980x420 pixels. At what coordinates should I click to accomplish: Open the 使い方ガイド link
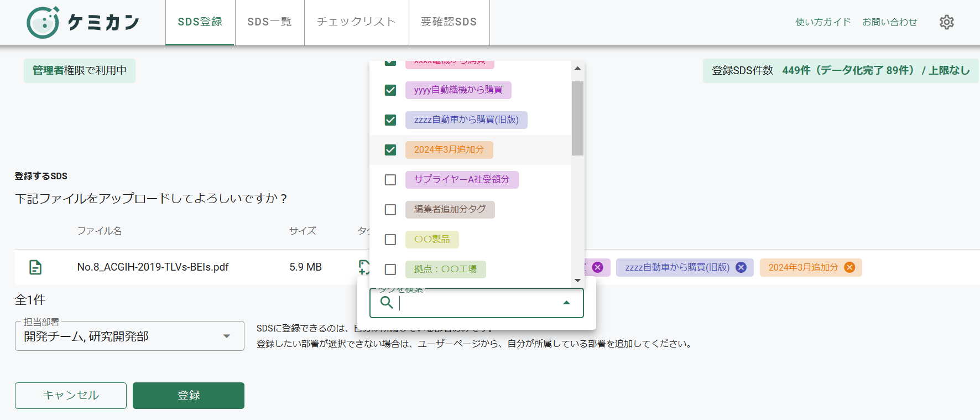tap(823, 22)
